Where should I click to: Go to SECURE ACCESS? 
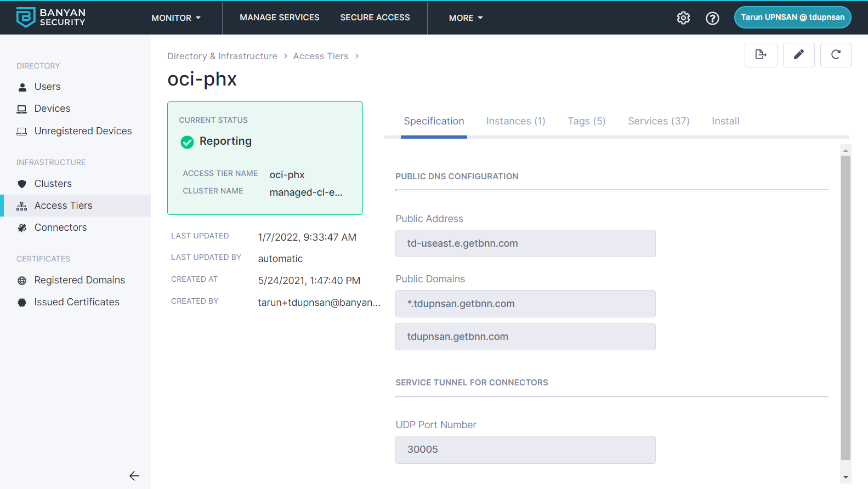[x=375, y=18]
